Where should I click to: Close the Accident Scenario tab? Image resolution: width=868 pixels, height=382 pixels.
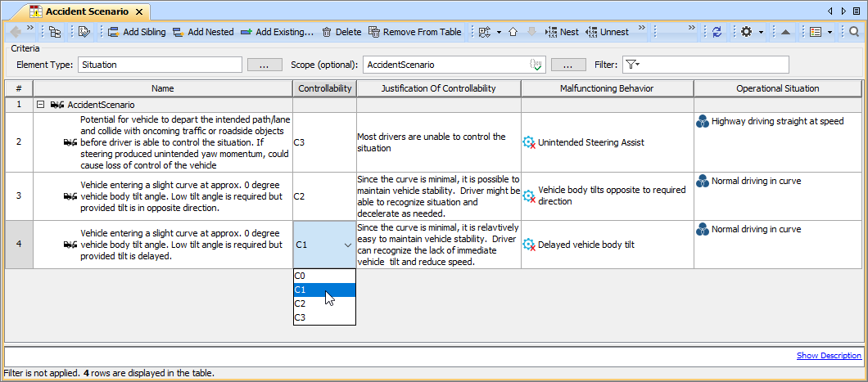pyautogui.click(x=138, y=11)
